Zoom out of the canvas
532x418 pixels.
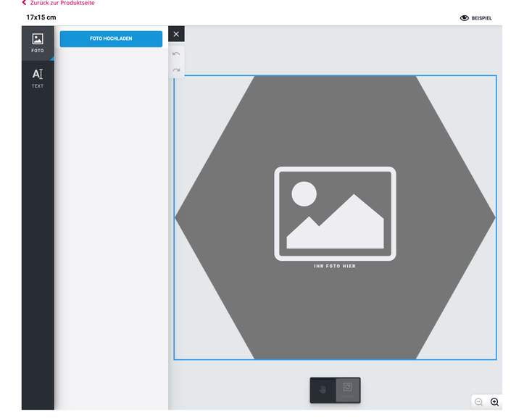coord(479,402)
